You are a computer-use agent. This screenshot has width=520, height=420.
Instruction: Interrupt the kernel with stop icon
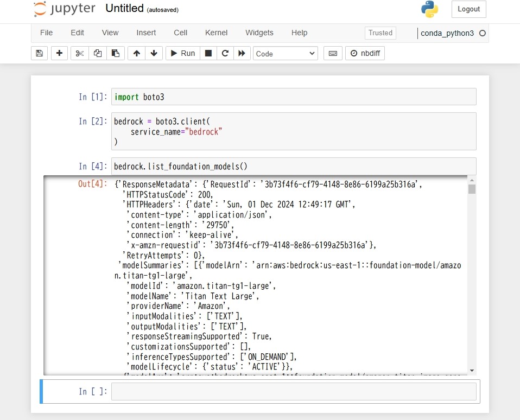[208, 53]
